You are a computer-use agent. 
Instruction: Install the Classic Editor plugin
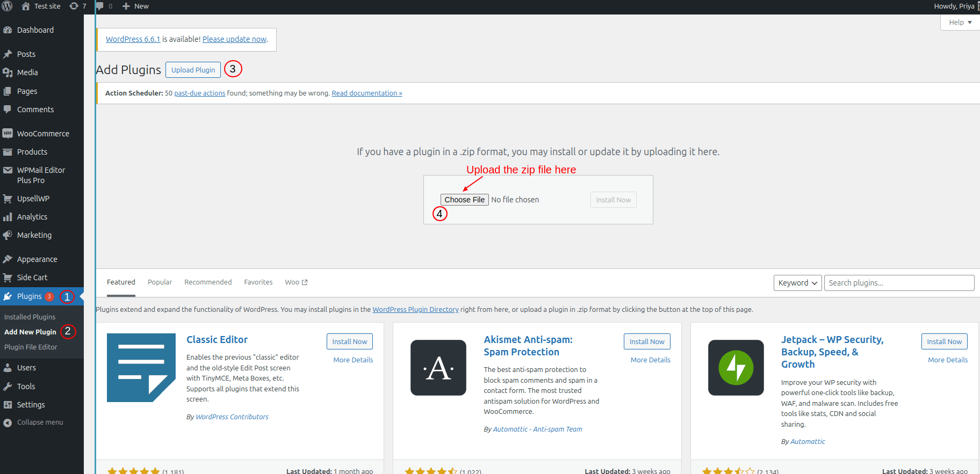coord(349,341)
